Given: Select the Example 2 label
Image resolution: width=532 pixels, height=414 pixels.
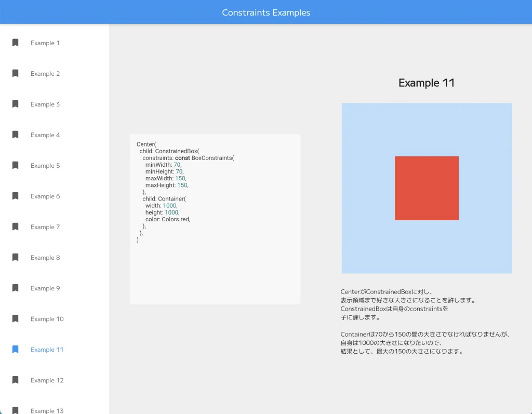Looking at the screenshot, I should click(45, 74).
